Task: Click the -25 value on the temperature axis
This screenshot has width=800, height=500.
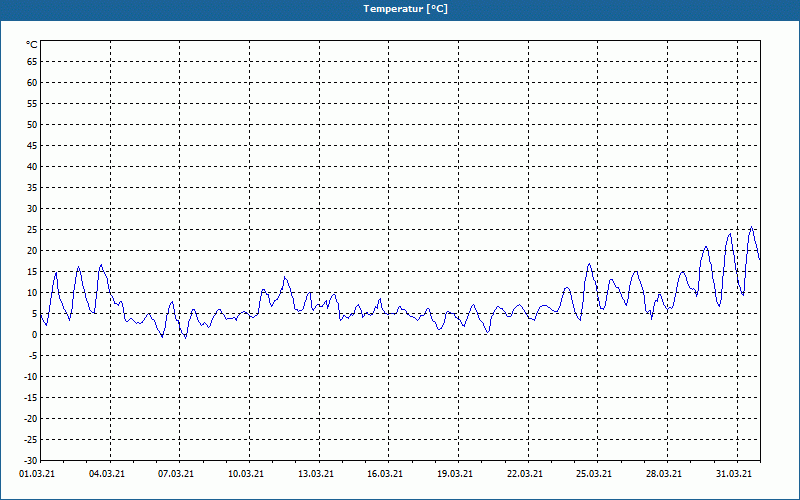Action: pyautogui.click(x=31, y=440)
